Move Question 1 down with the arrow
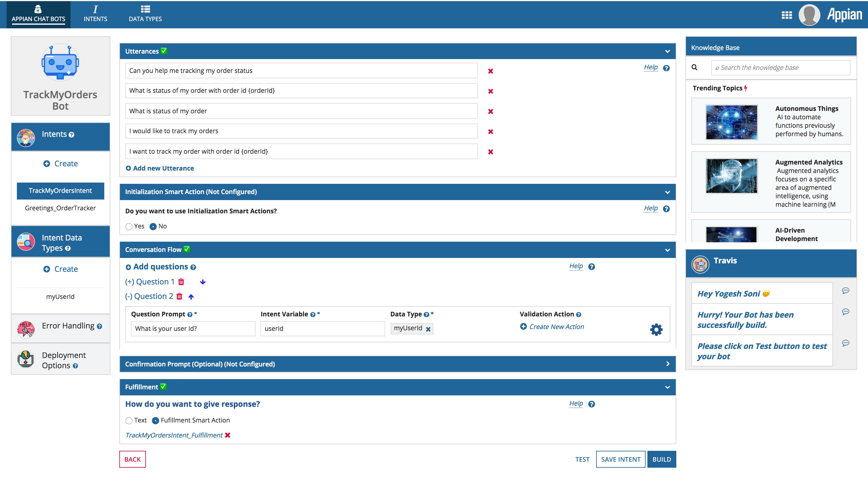 tap(203, 282)
